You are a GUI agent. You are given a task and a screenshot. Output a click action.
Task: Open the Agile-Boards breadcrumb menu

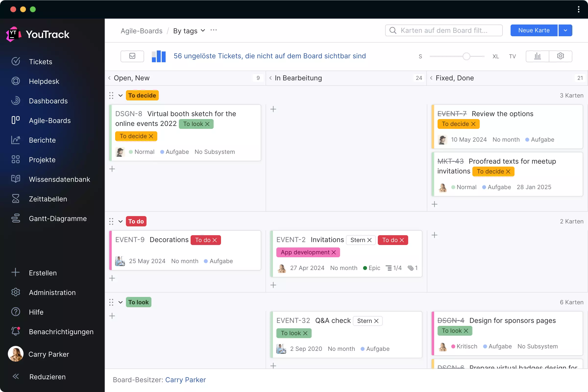click(x=141, y=31)
